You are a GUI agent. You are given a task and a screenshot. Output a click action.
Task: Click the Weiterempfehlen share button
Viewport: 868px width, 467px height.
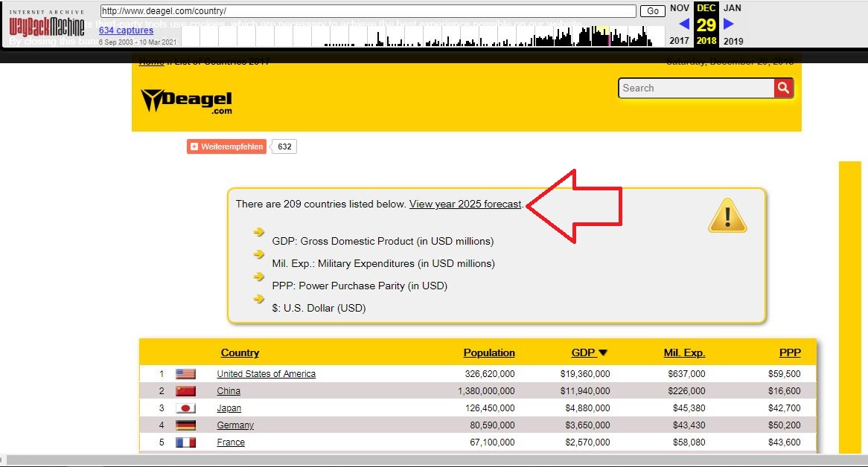point(227,146)
